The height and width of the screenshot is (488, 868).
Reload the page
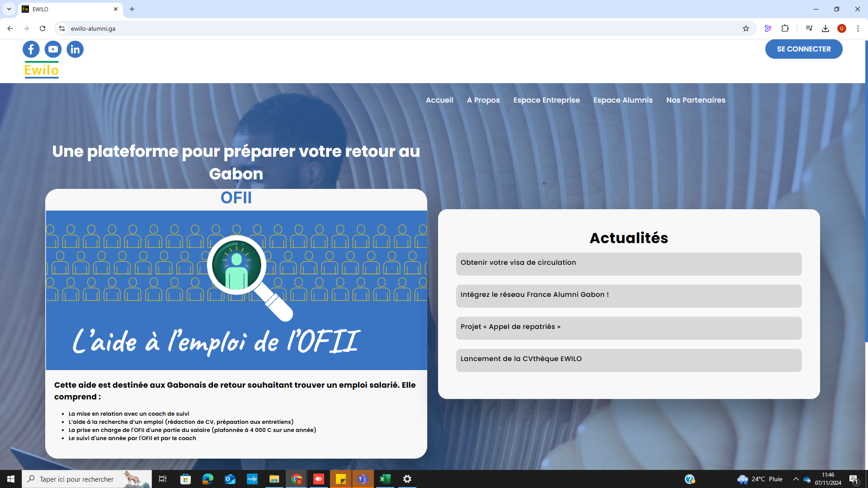pos(42,28)
